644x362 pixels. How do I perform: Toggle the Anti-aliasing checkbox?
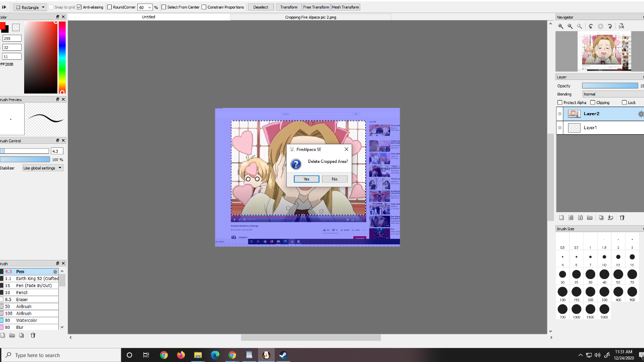point(79,7)
